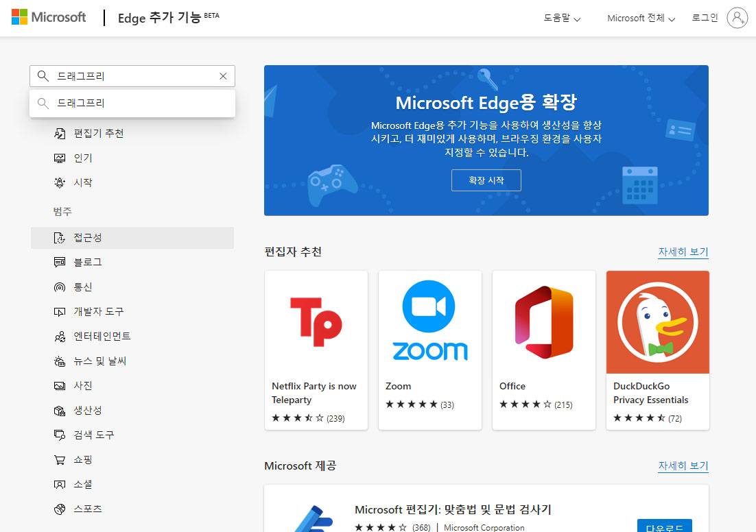756x532 pixels.
Task: Open 편집기 추천 in sidebar
Action: [98, 134]
